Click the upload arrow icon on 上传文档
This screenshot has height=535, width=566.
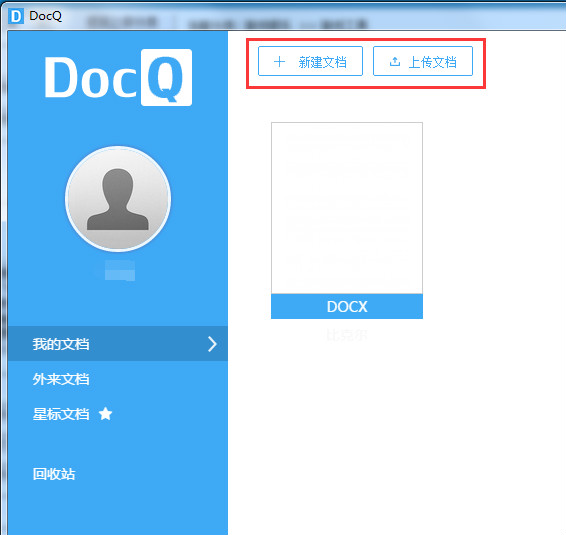coord(395,62)
